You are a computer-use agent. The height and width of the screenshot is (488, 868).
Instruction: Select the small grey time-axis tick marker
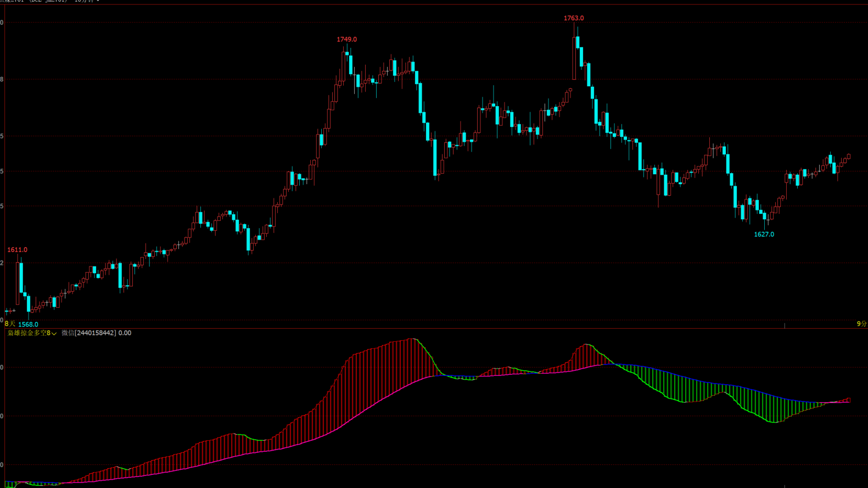(785, 325)
